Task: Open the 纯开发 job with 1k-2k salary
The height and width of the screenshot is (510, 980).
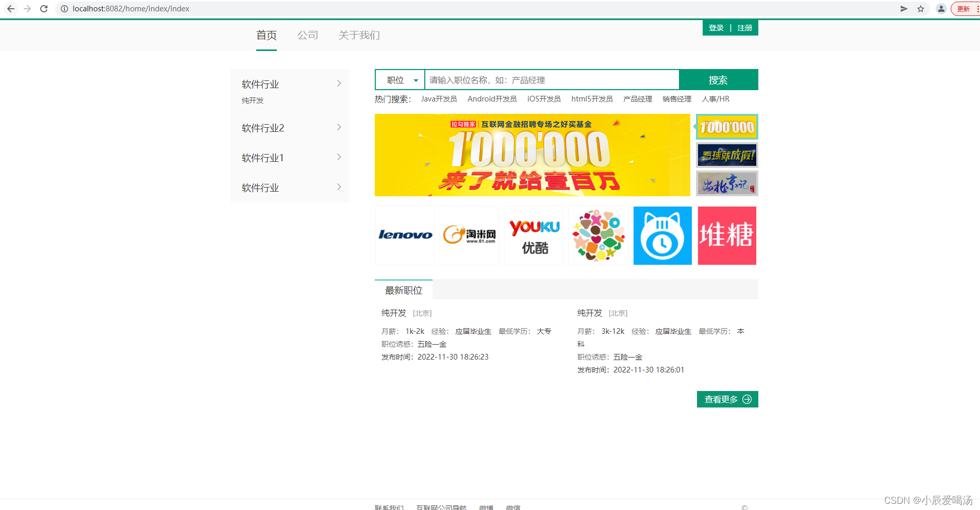Action: click(394, 313)
